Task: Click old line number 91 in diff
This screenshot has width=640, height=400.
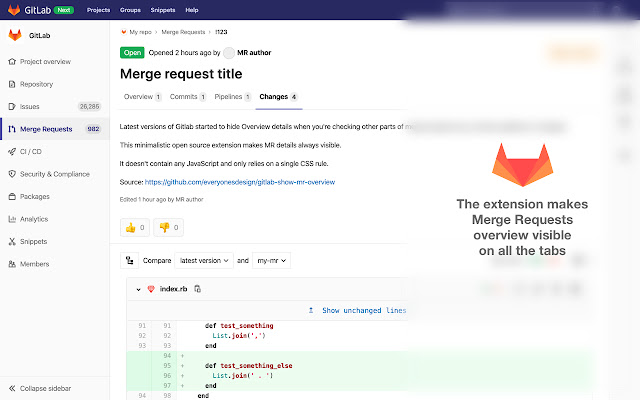Action: (142, 326)
